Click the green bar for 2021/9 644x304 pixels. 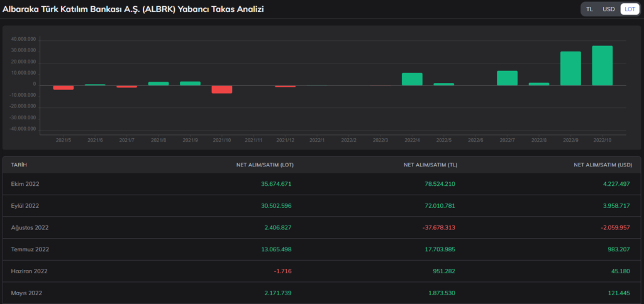tap(190, 84)
